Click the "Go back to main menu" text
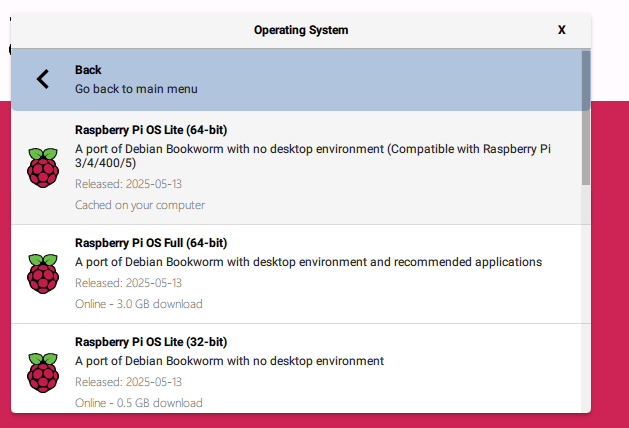This screenshot has width=629, height=428. [x=136, y=89]
